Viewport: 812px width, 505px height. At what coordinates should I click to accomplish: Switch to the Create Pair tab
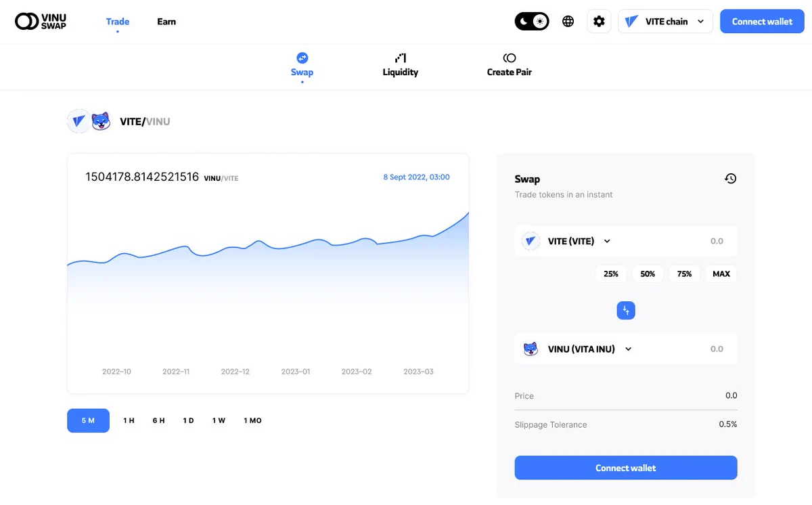pos(510,65)
